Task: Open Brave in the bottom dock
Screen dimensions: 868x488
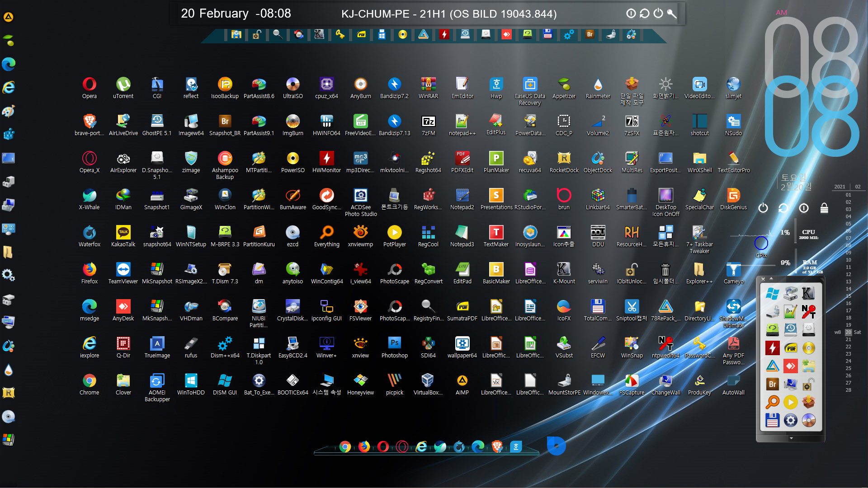Action: 497,447
